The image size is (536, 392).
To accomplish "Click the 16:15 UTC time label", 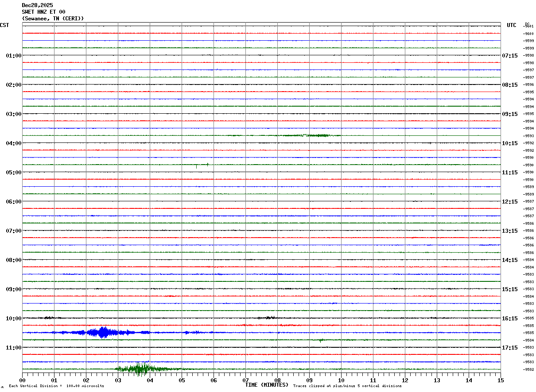I will (x=510, y=318).
